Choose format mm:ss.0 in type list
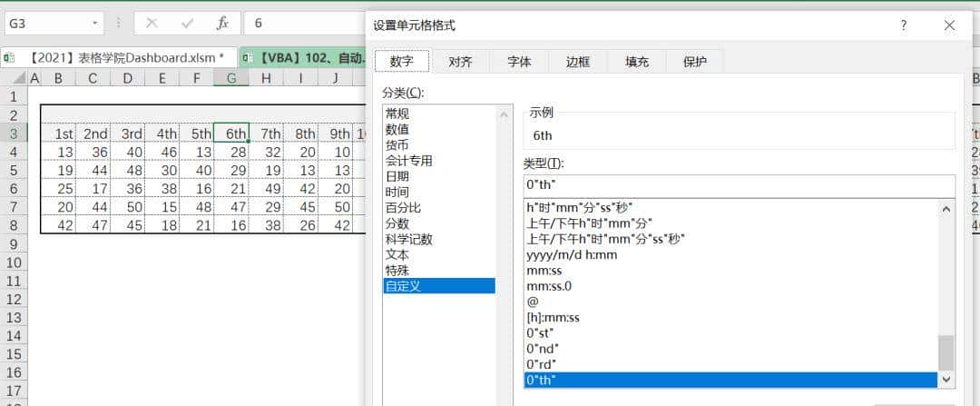The height and width of the screenshot is (406, 980). 730,286
